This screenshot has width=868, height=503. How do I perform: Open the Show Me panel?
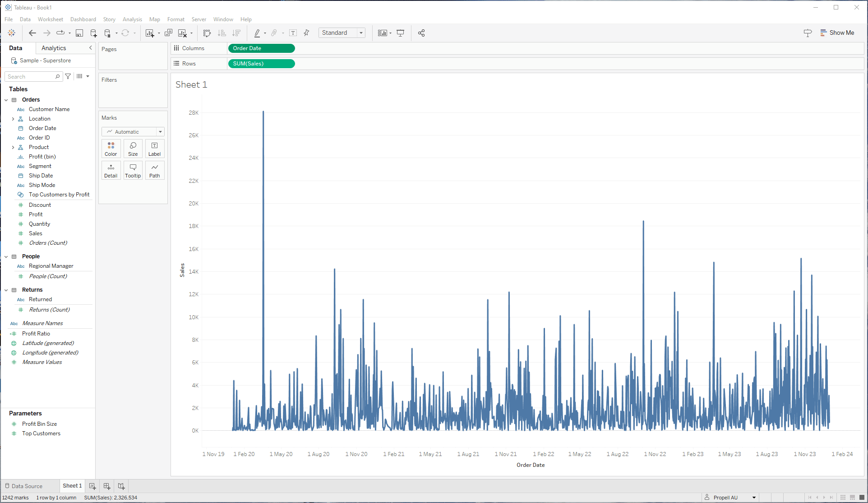tap(837, 33)
